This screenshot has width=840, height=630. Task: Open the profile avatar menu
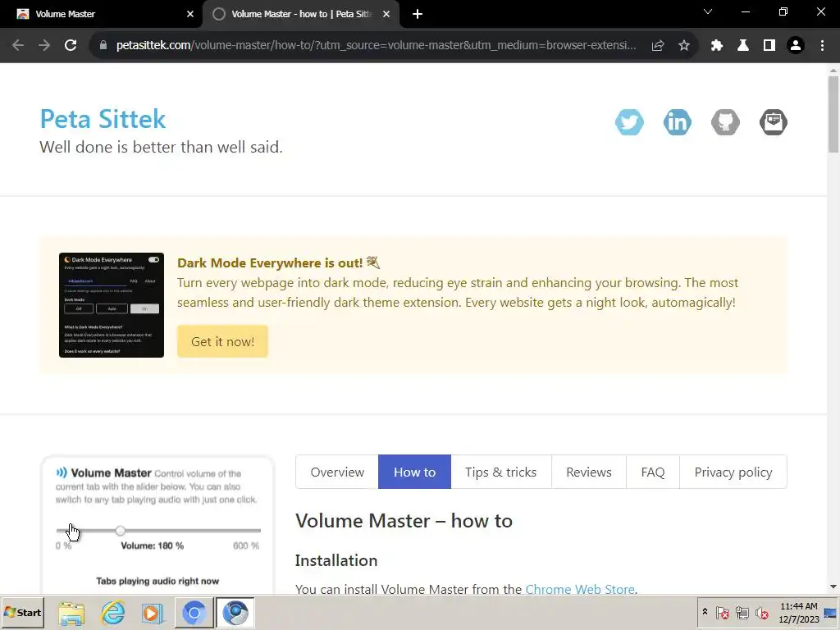point(796,46)
